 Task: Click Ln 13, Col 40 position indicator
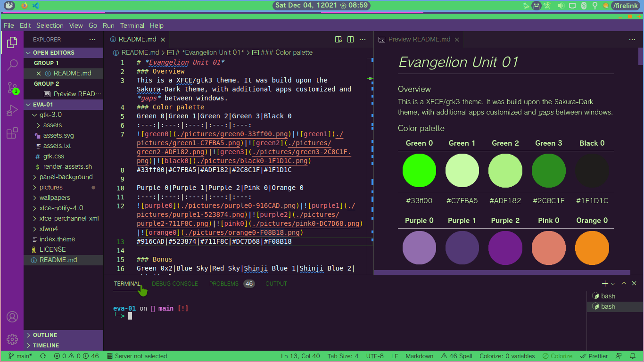(x=300, y=356)
